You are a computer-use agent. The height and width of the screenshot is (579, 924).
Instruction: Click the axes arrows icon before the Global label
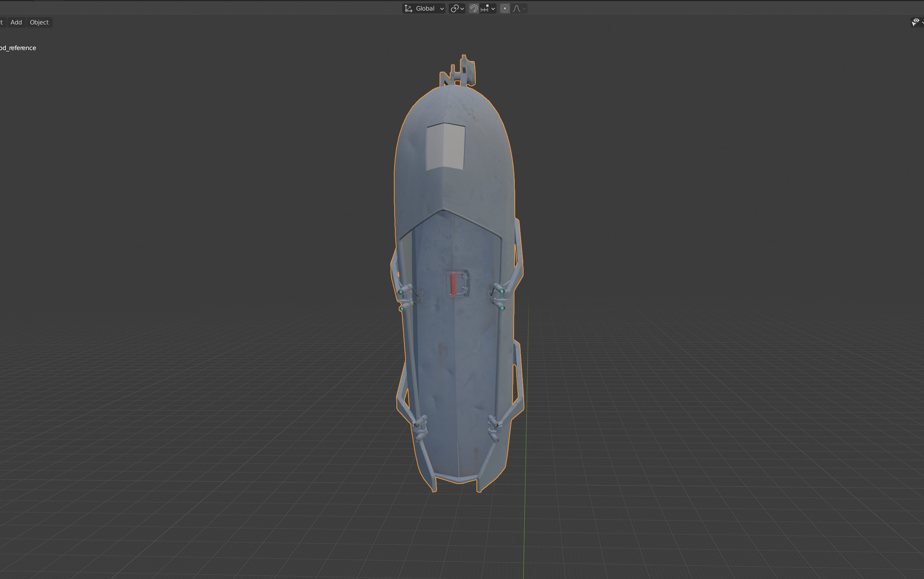[x=408, y=8]
